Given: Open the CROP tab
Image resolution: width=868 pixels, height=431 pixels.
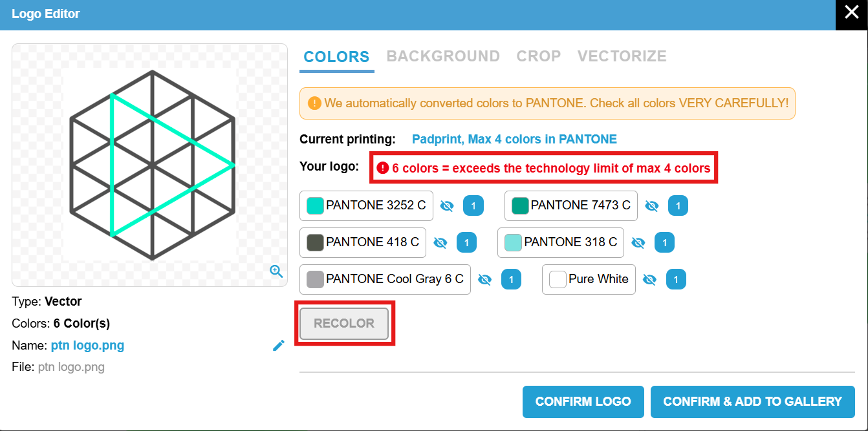Looking at the screenshot, I should click(x=539, y=56).
